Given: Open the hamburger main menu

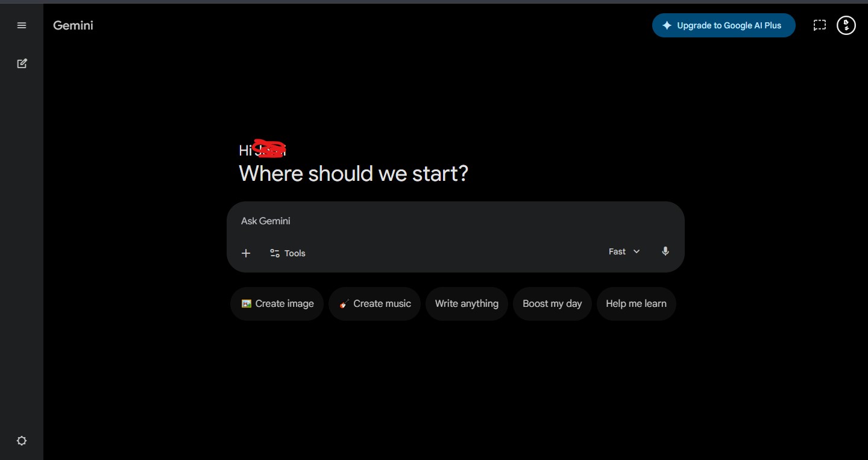Looking at the screenshot, I should 22,25.
